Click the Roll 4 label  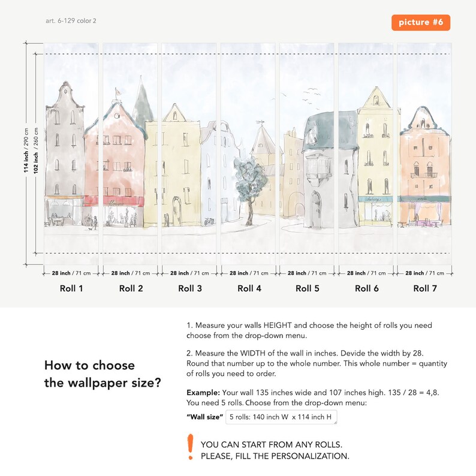(249, 288)
